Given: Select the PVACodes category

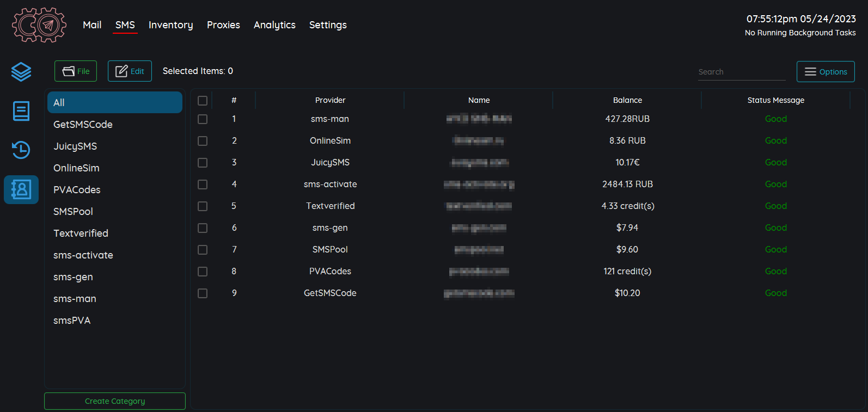Looking at the screenshot, I should 115,189.
